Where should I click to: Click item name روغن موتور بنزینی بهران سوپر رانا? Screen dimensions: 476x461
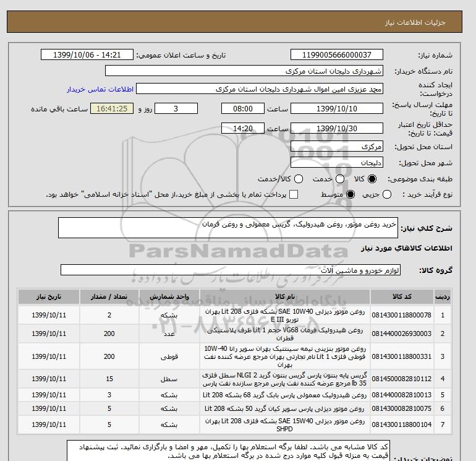[x=285, y=356]
